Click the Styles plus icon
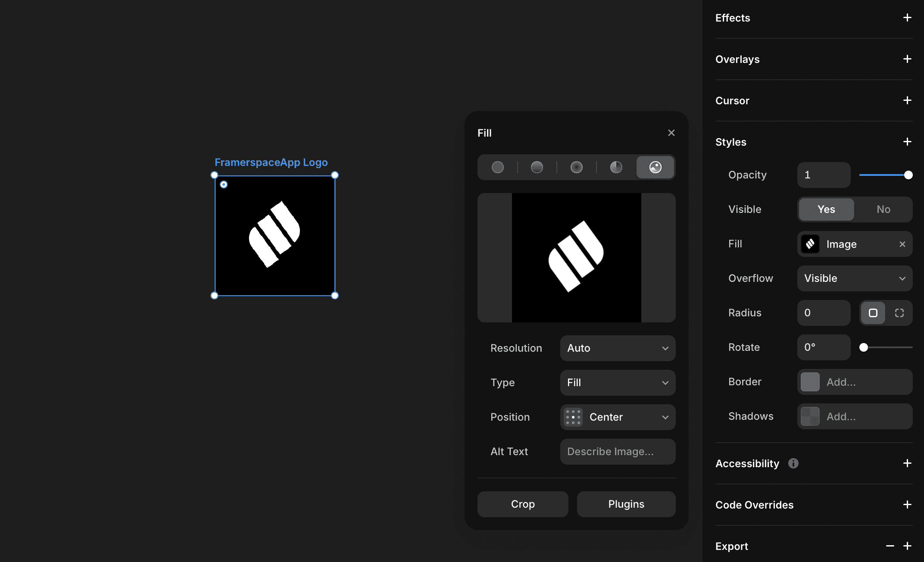Viewport: 924px width, 562px height. tap(907, 142)
